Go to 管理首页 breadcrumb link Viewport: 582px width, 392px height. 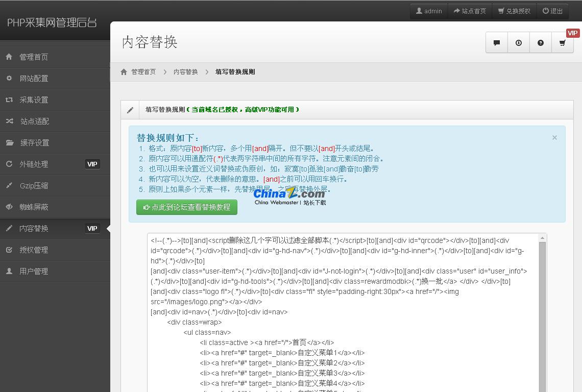click(143, 71)
